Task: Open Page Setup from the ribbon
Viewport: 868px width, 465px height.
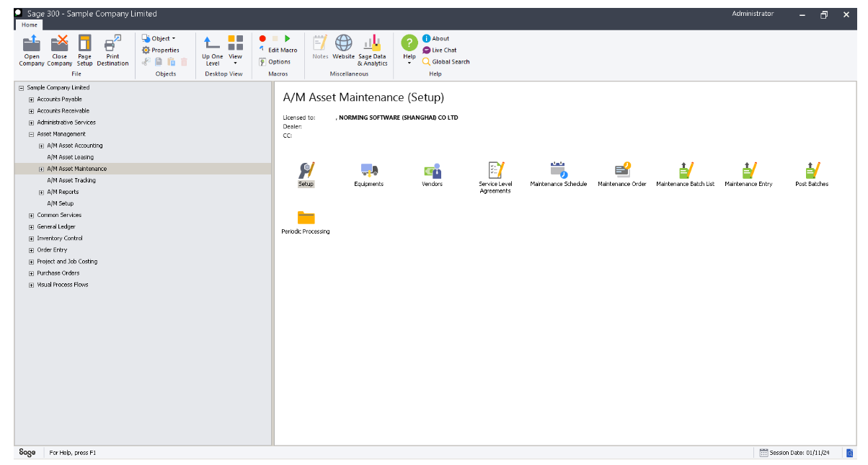Action: [85, 50]
